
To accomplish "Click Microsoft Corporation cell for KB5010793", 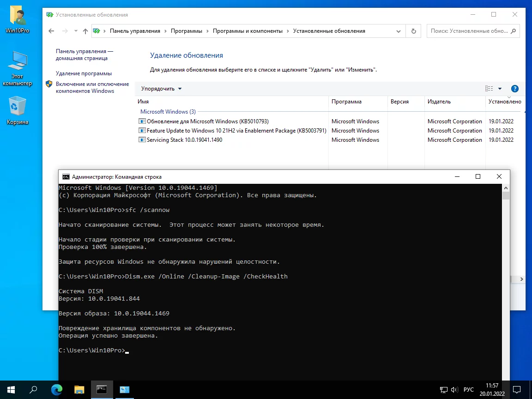I will coord(454,121).
